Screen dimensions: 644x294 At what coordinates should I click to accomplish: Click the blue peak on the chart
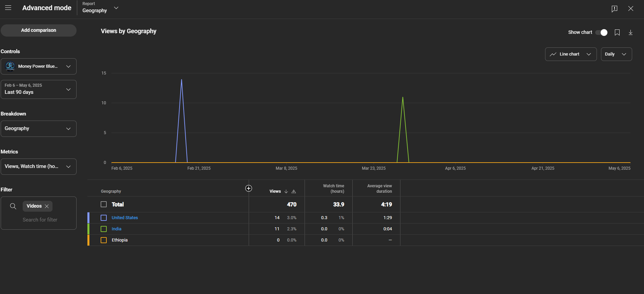(182, 80)
